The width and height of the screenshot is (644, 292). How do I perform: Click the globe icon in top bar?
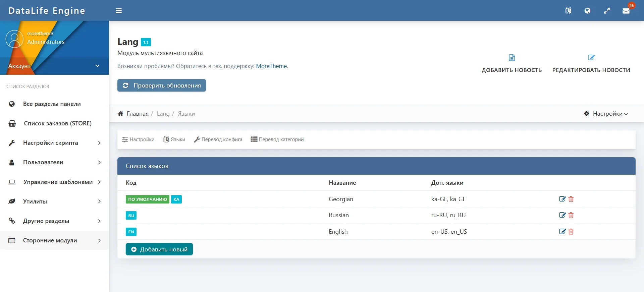(x=587, y=11)
